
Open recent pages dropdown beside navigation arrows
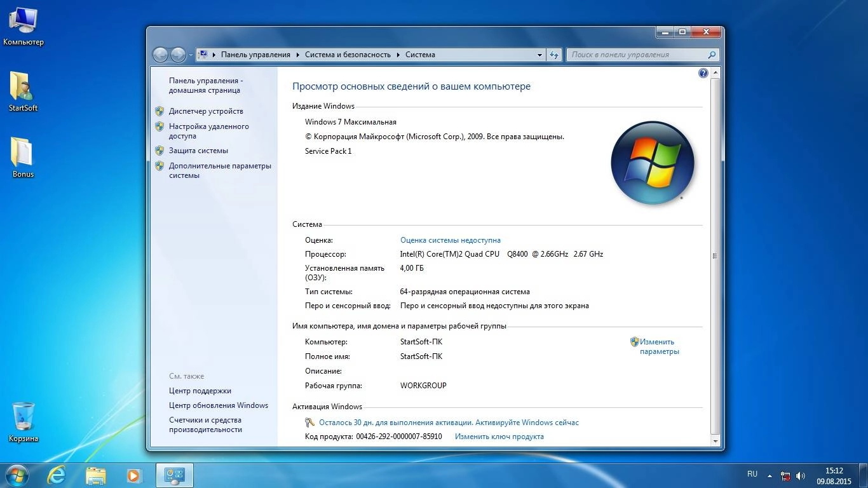[191, 55]
